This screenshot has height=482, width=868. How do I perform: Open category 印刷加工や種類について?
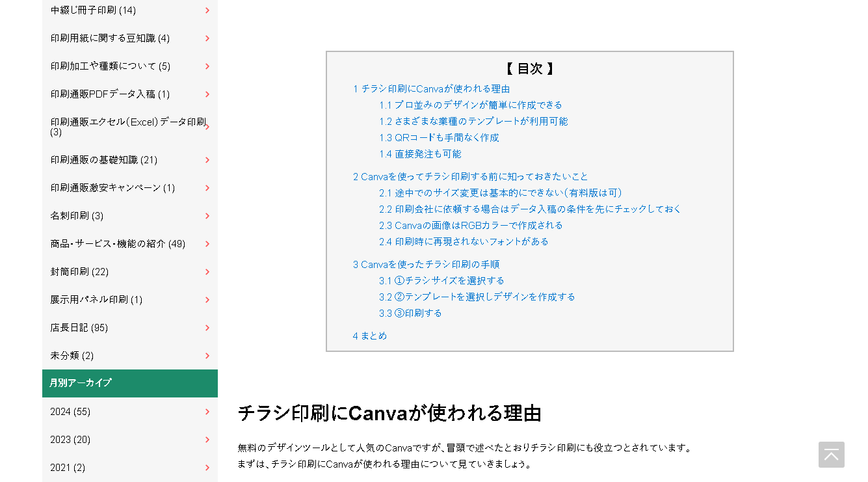tap(130, 66)
